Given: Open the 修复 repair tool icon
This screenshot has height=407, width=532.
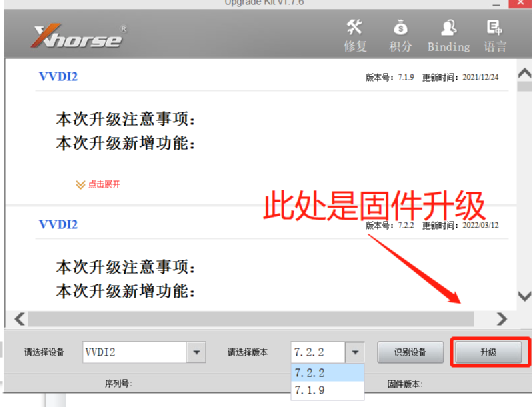Looking at the screenshot, I should pyautogui.click(x=355, y=28).
